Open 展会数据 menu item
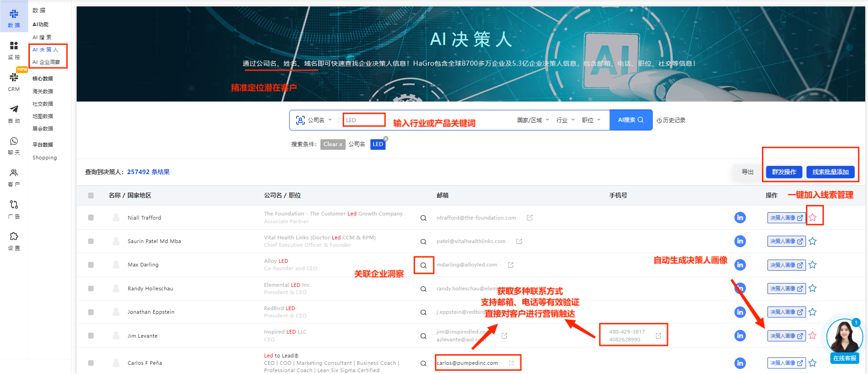This screenshot has height=374, width=868. click(x=43, y=129)
